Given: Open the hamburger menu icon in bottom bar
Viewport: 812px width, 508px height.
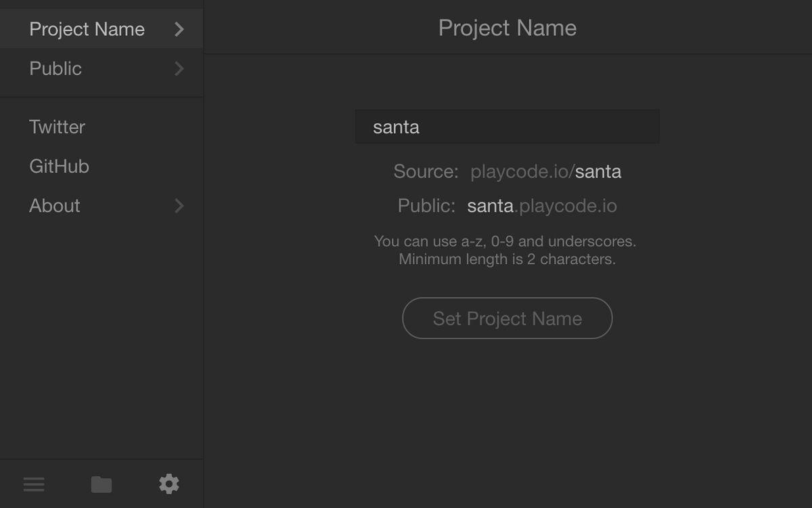Looking at the screenshot, I should (x=34, y=484).
